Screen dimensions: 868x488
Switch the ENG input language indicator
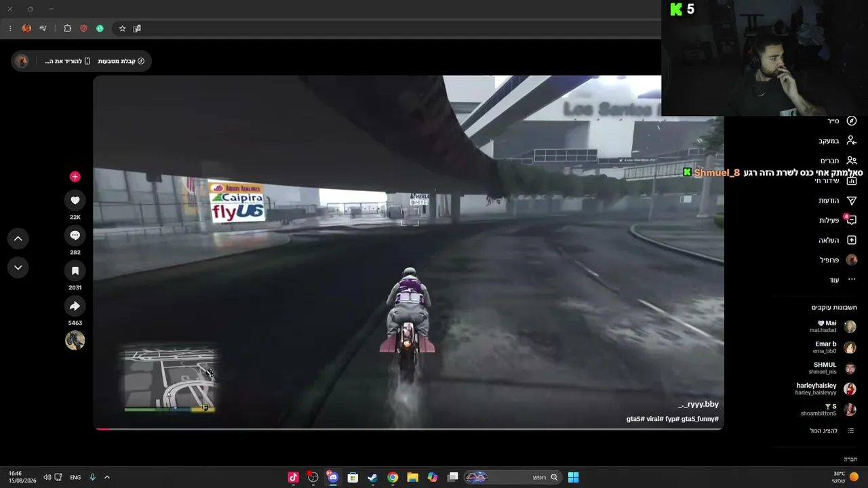(x=75, y=477)
